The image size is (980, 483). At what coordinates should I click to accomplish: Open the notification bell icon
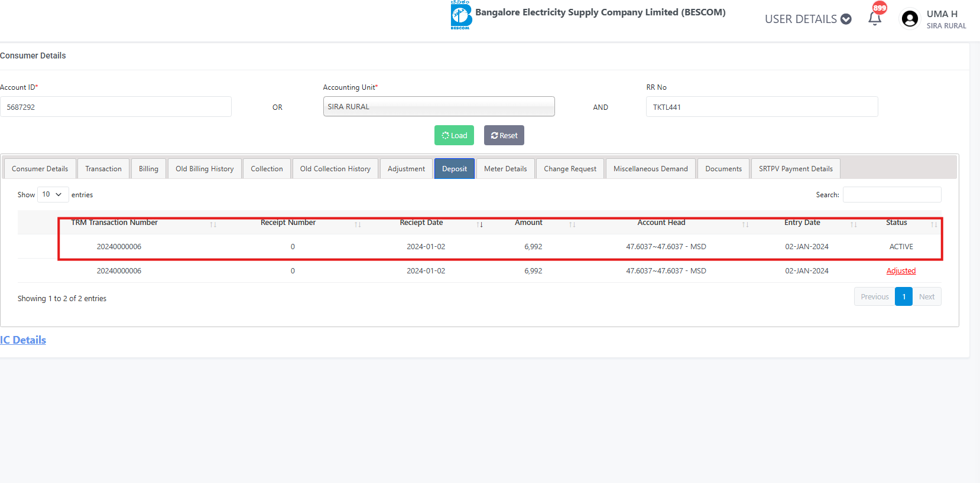coord(875,18)
